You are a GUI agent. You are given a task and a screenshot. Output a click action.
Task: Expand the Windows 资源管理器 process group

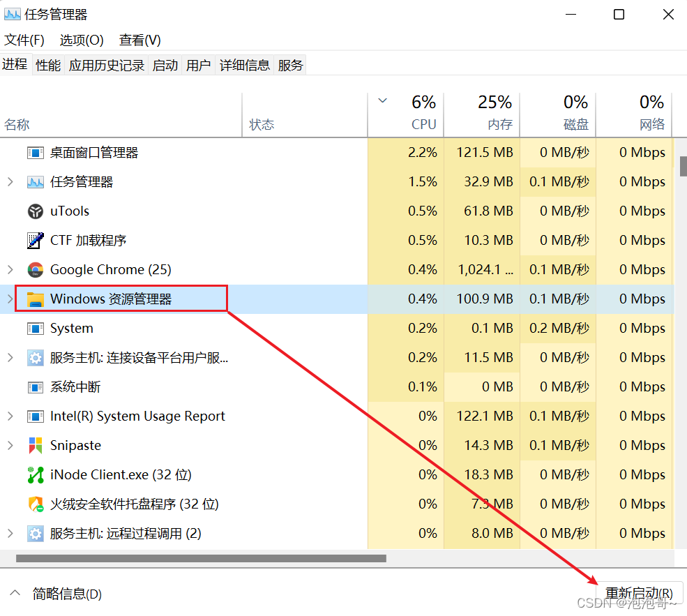point(10,299)
